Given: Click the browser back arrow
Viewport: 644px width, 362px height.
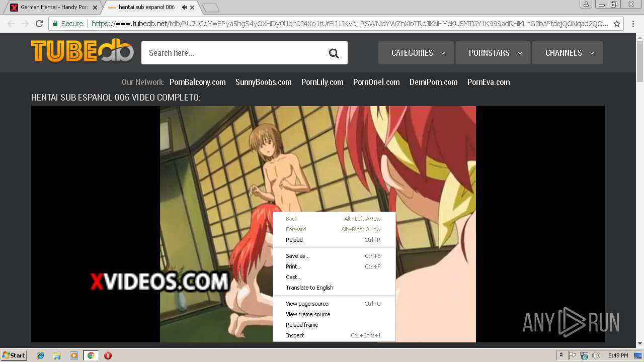Looking at the screenshot, I should (x=11, y=24).
